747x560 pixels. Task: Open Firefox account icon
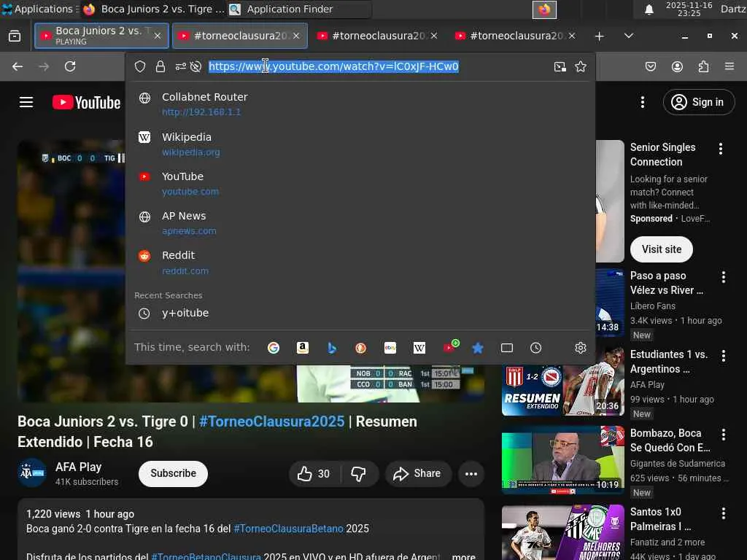click(677, 66)
